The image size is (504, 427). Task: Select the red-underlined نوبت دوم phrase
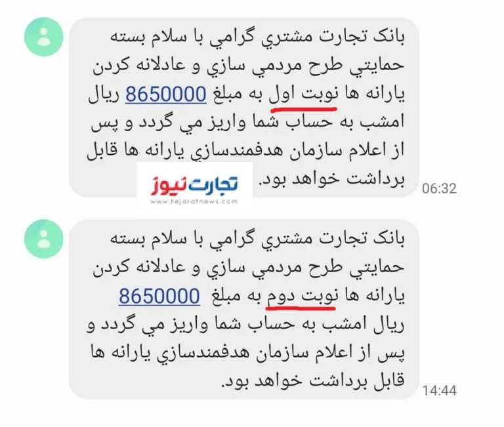click(x=301, y=297)
